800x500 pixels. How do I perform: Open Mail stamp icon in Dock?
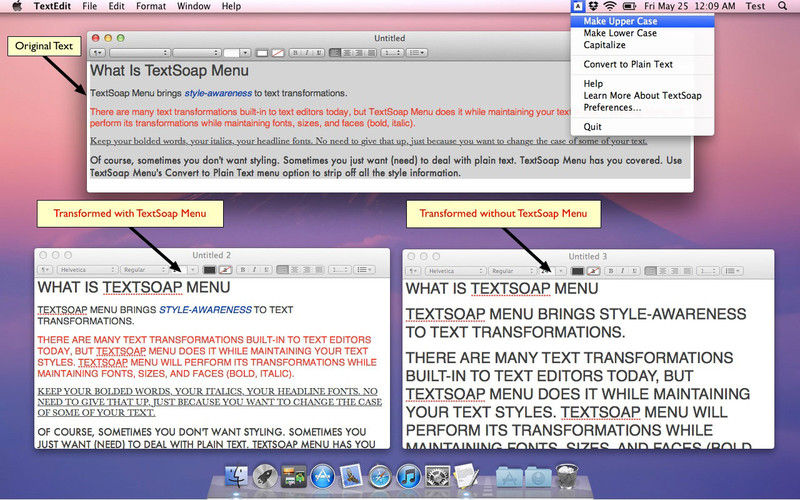[351, 477]
